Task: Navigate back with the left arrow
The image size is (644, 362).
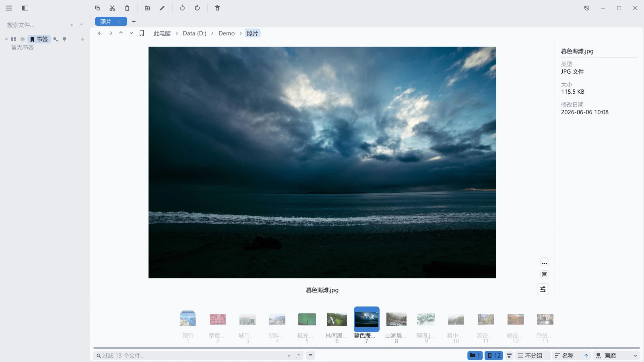Action: tap(100, 33)
